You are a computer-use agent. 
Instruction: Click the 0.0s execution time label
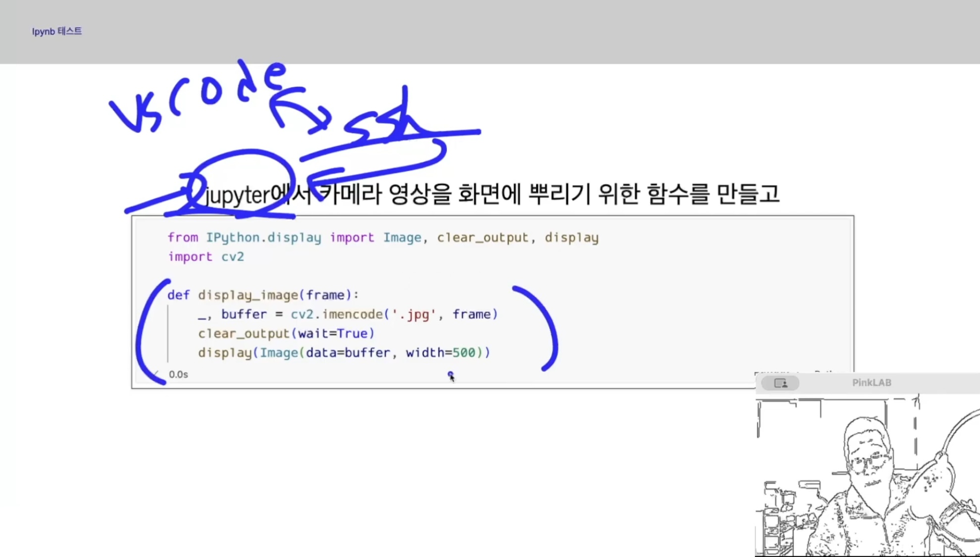[178, 374]
